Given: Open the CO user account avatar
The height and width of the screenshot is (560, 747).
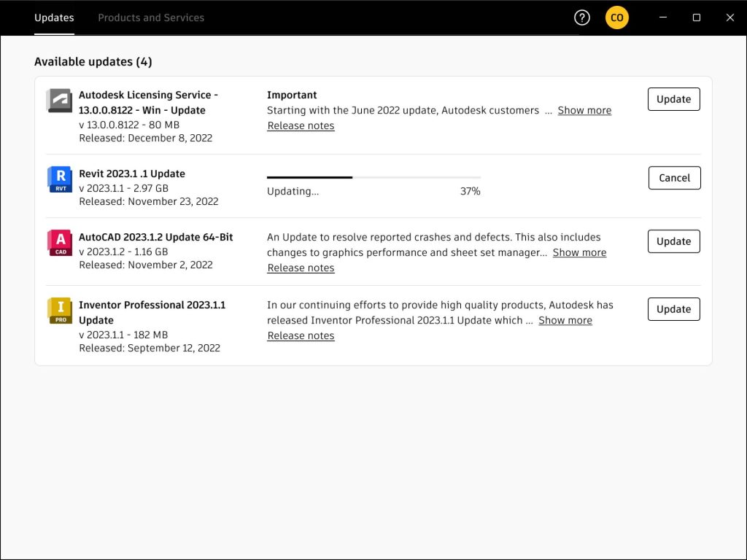Looking at the screenshot, I should point(616,17).
